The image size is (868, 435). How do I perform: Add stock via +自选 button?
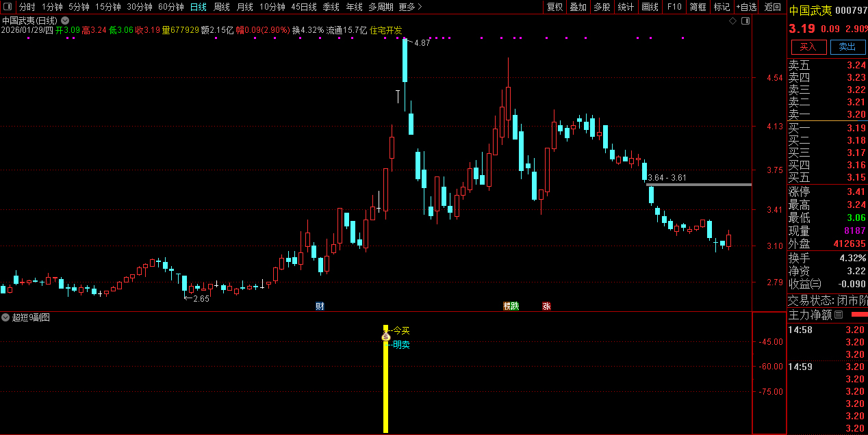[747, 7]
